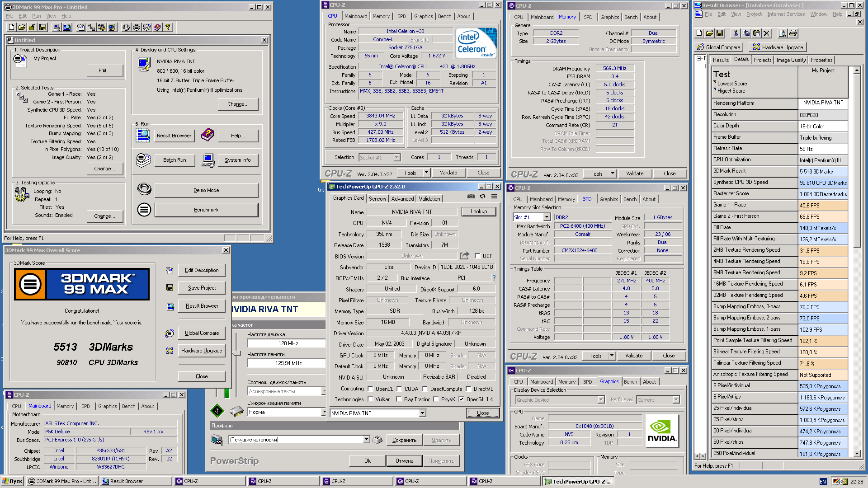
Task: Switch to Sensors tab in GPU-Z
Action: [x=377, y=199]
